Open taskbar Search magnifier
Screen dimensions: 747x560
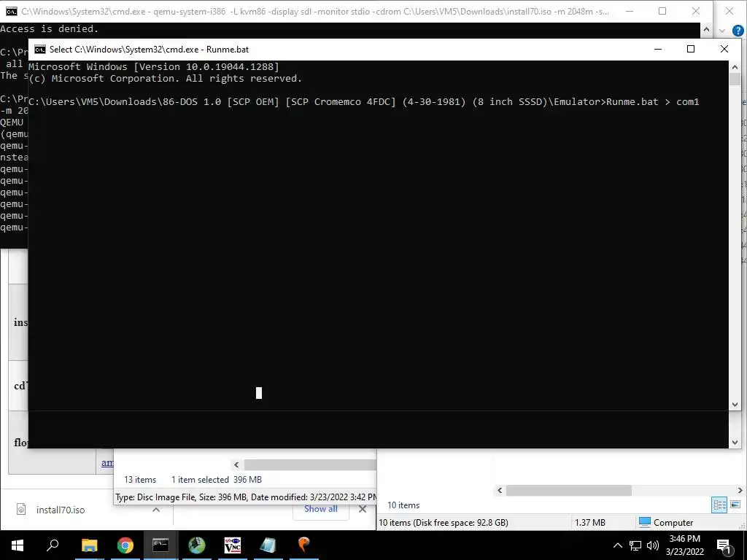[53, 545]
